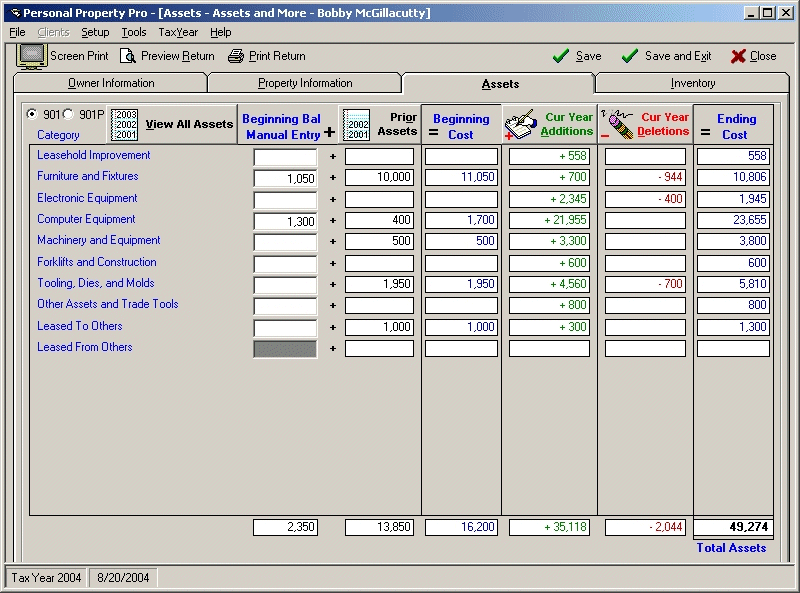Switch to the Property Information tab
The image size is (800, 593).
pos(305,83)
